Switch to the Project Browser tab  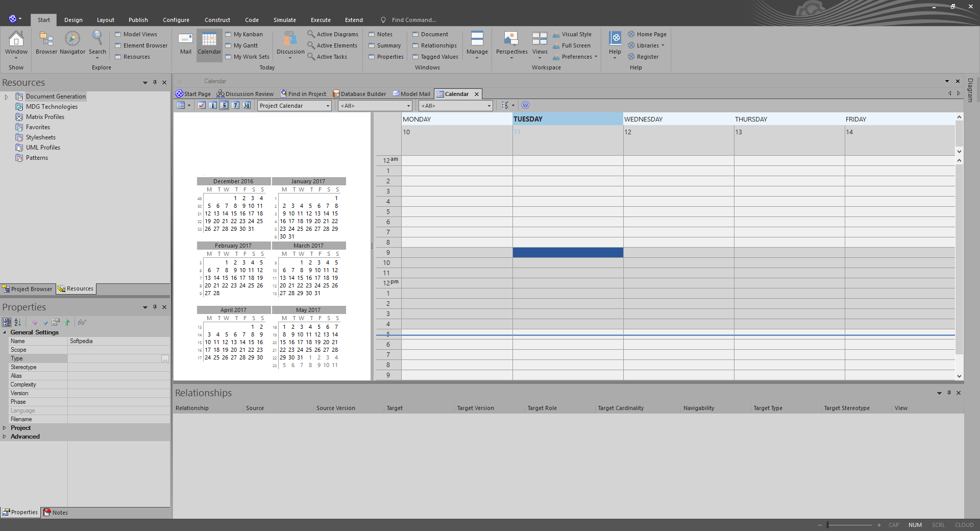28,289
